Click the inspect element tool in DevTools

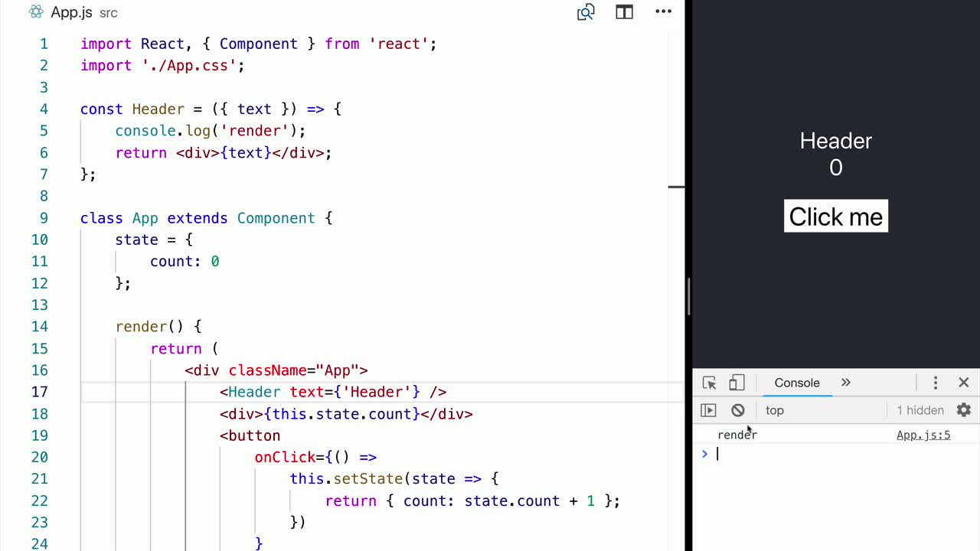pos(708,382)
